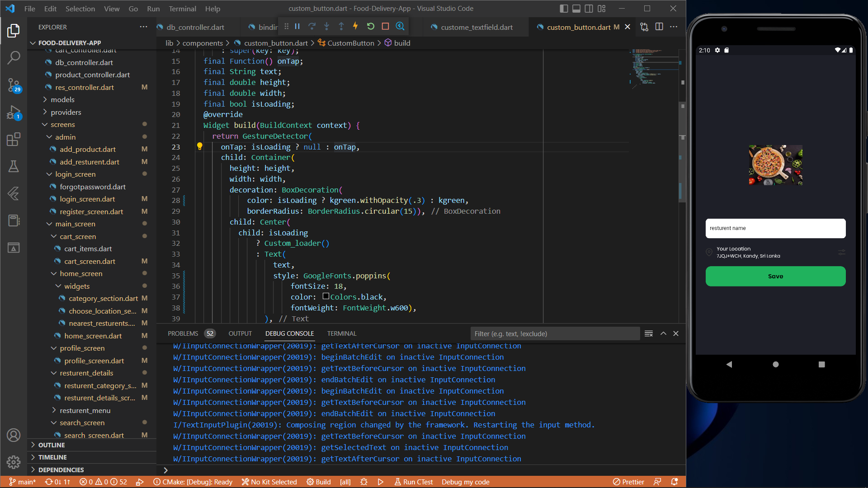The image size is (868, 488).
Task: Open the Accounts icon in activity bar
Action: pyautogui.click(x=14, y=435)
